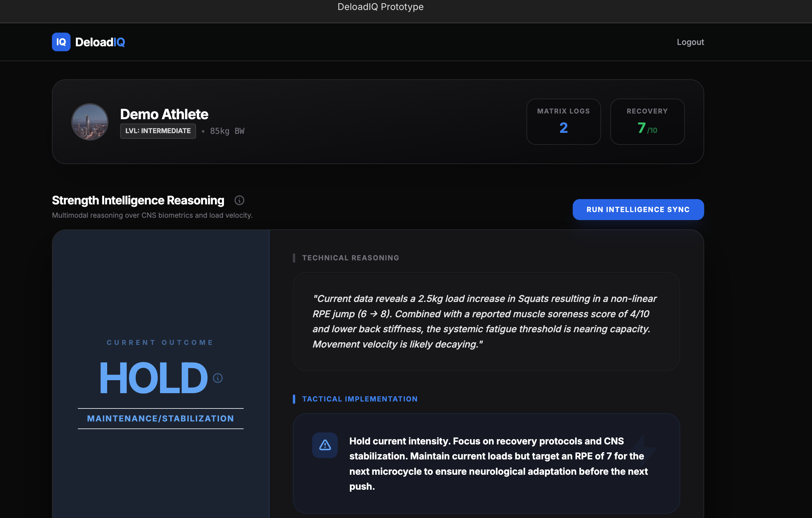Click the MAINTENANCE/STABILIZATION label
Image resolution: width=812 pixels, height=518 pixels.
160,418
